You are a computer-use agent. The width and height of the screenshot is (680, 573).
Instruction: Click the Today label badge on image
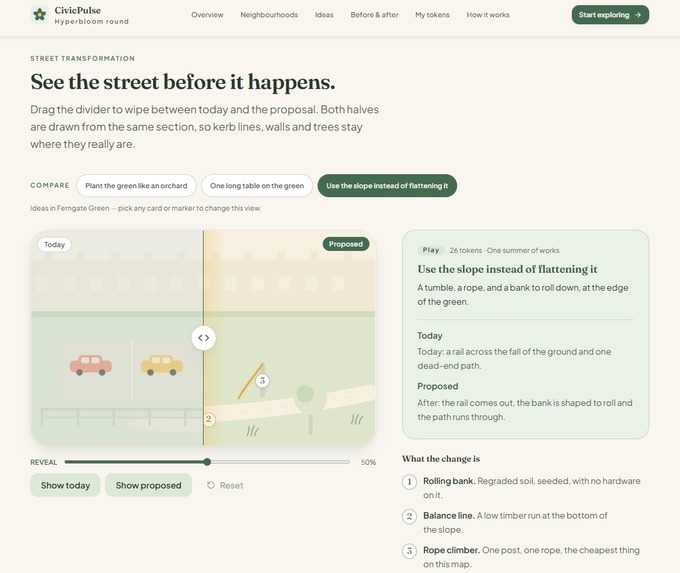(x=54, y=244)
